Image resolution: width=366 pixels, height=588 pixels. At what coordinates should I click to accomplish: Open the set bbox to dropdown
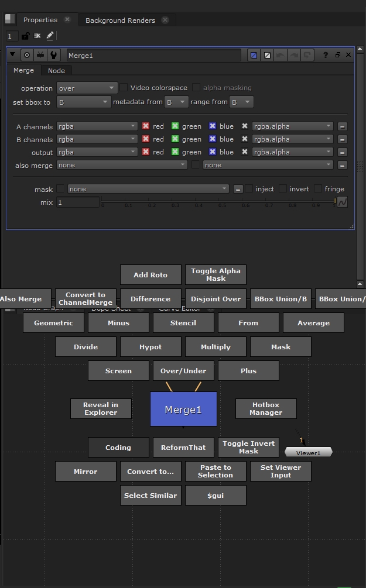[x=83, y=102]
